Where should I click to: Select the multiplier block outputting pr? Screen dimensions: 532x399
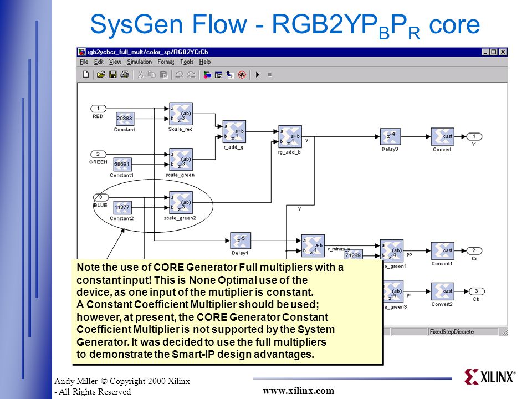tap(393, 291)
